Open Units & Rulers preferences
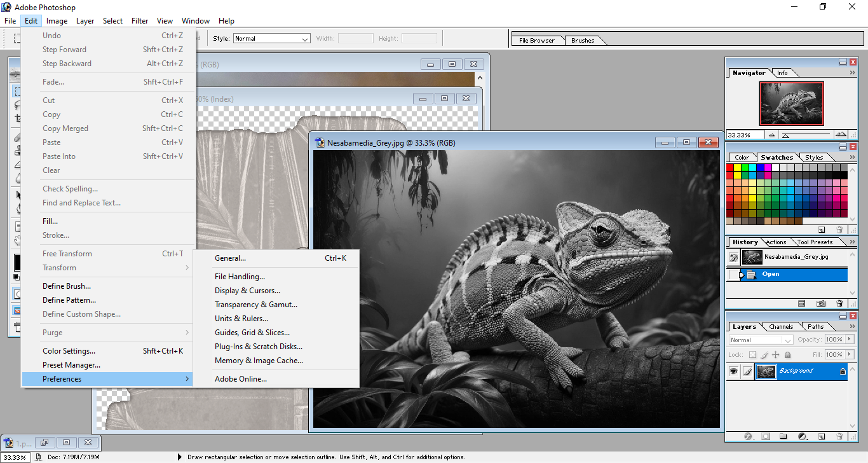The width and height of the screenshot is (868, 463). tap(241, 319)
